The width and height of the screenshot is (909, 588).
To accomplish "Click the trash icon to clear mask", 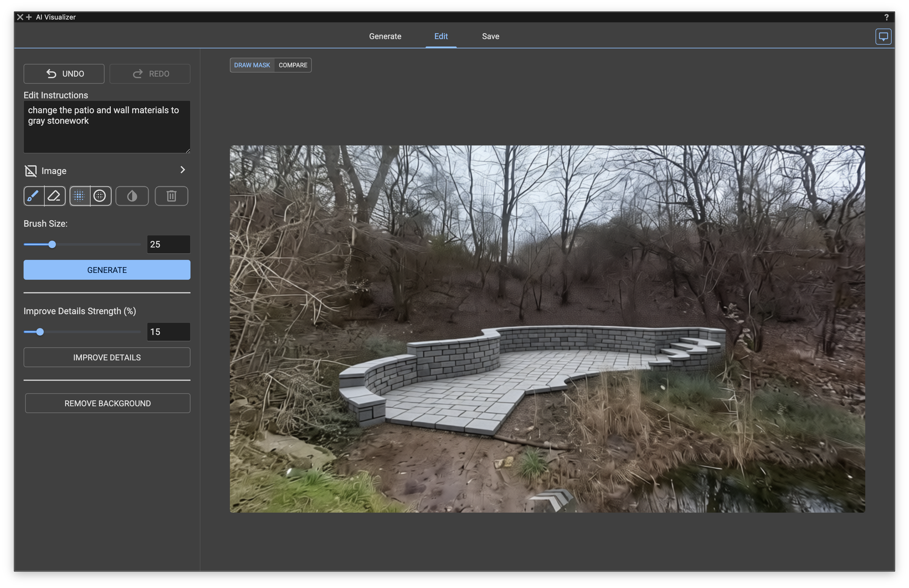I will (171, 196).
